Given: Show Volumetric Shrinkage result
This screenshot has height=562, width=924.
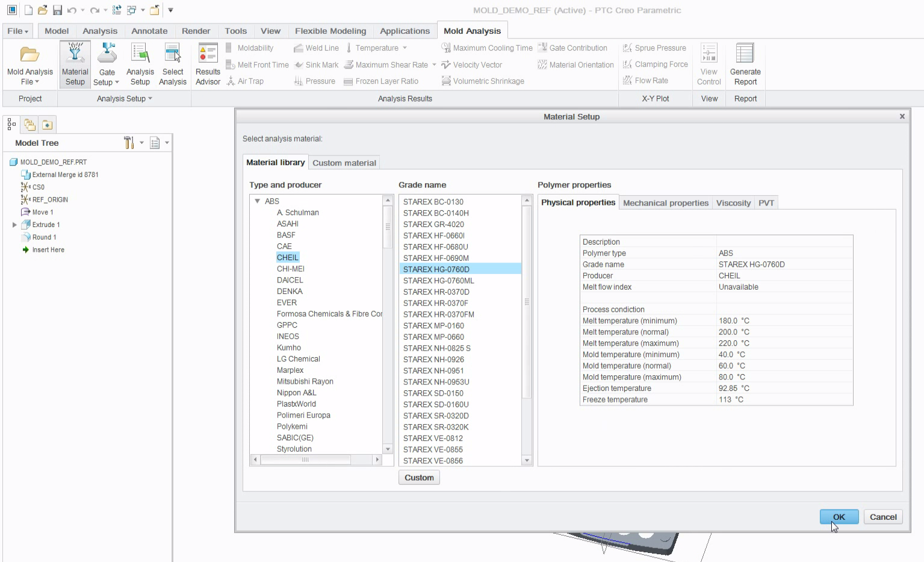Looking at the screenshot, I should 483,81.
